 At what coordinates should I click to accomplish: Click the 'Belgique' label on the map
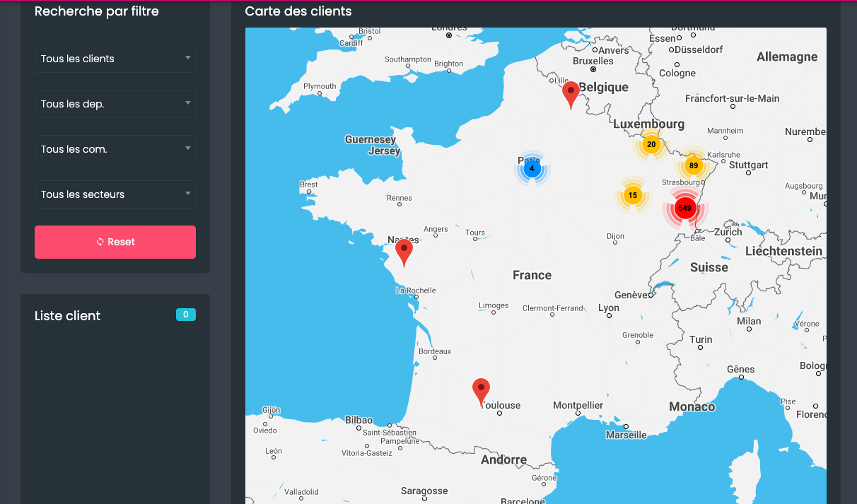(603, 88)
